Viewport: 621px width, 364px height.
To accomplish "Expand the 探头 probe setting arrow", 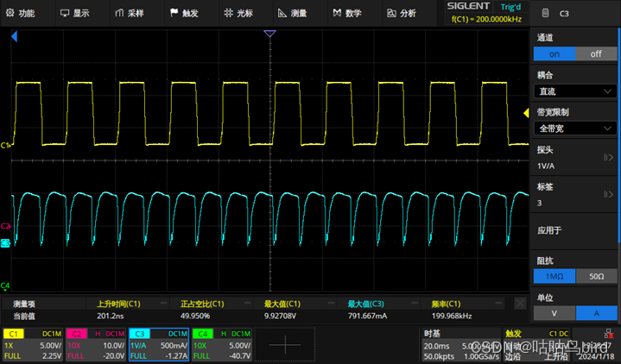I will pos(608,158).
